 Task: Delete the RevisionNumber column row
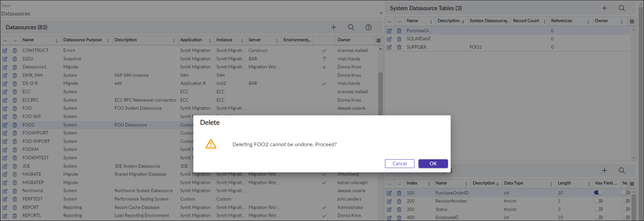tap(399, 201)
